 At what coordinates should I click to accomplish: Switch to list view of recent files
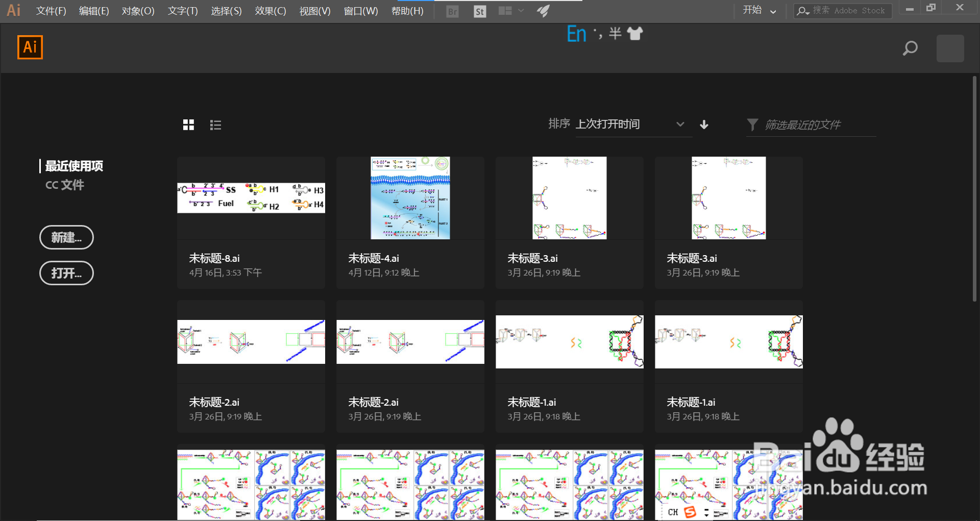pyautogui.click(x=215, y=125)
